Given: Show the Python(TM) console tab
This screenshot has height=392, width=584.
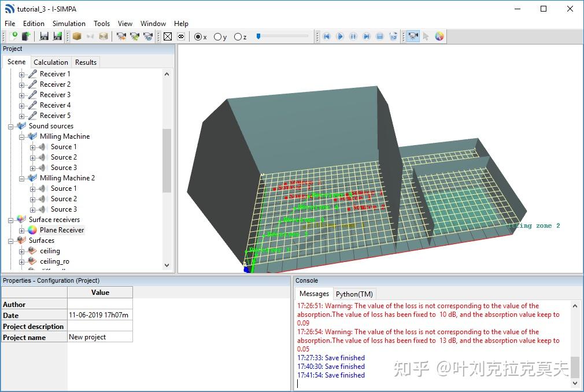Looking at the screenshot, I should [354, 294].
